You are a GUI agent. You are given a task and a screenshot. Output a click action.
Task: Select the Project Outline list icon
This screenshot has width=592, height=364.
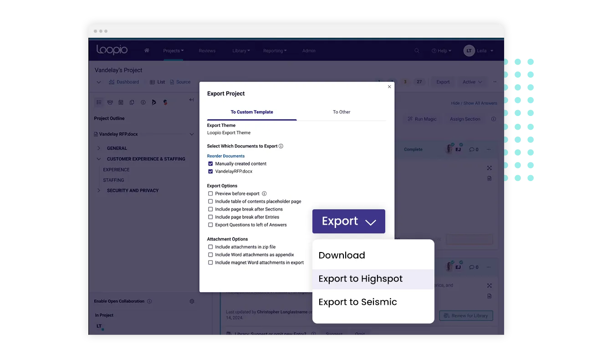pos(99,102)
